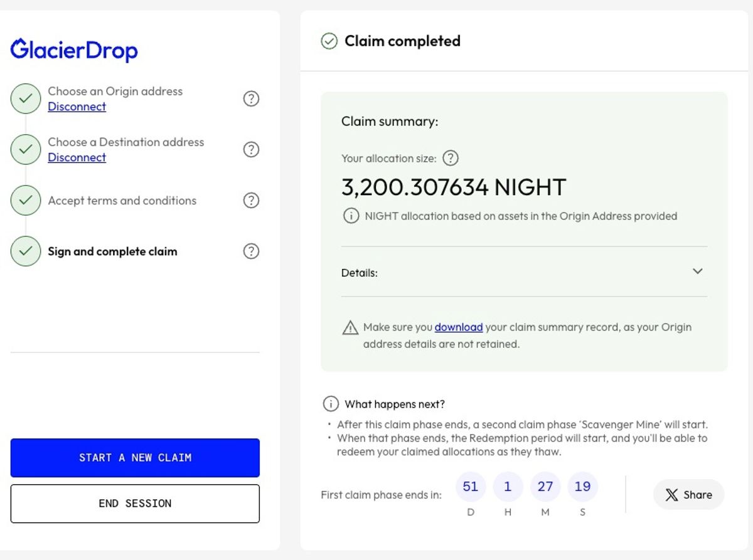The image size is (753, 560).
Task: Click the What happens next info icon
Action: 331,404
